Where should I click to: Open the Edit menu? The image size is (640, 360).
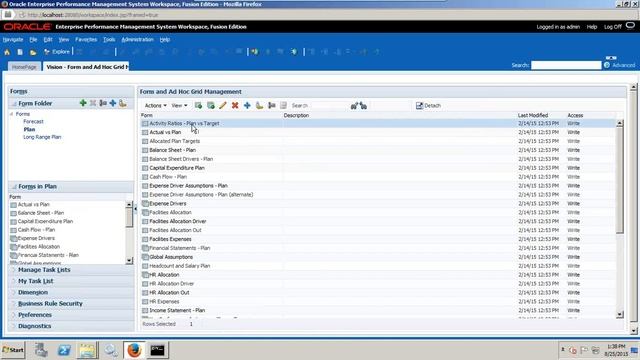coord(48,40)
